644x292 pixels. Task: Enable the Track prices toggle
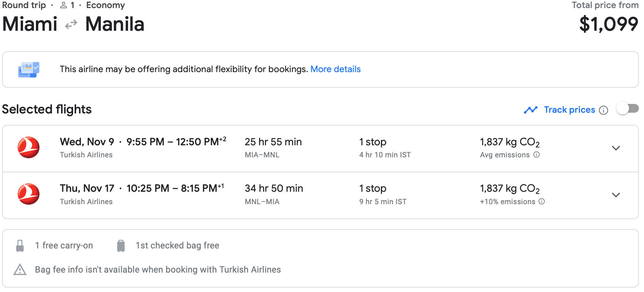(627, 109)
